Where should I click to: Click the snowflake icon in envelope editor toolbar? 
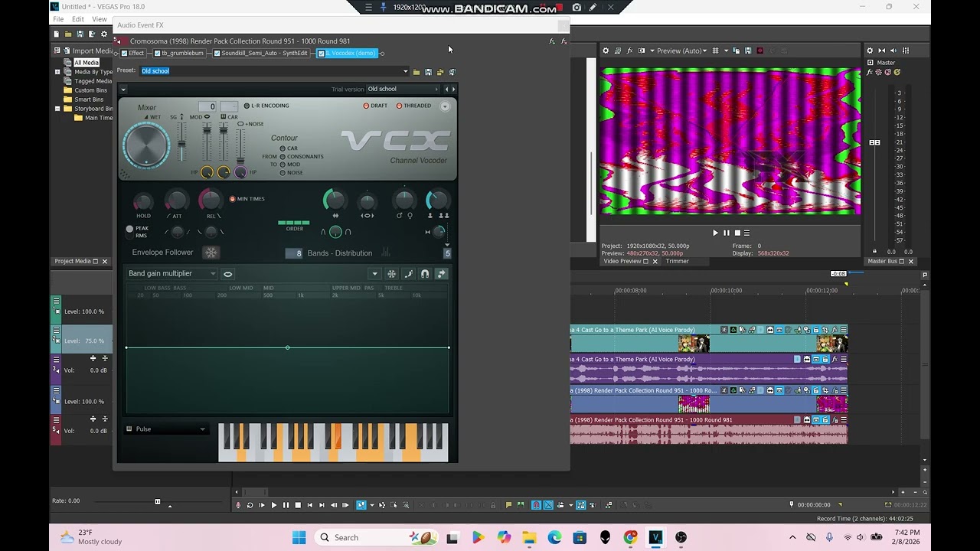tap(391, 274)
